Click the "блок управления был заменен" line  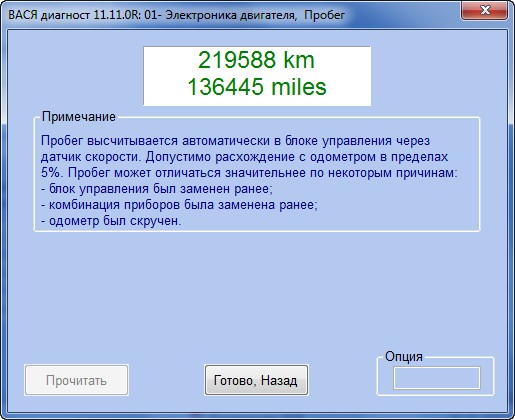tap(157, 189)
